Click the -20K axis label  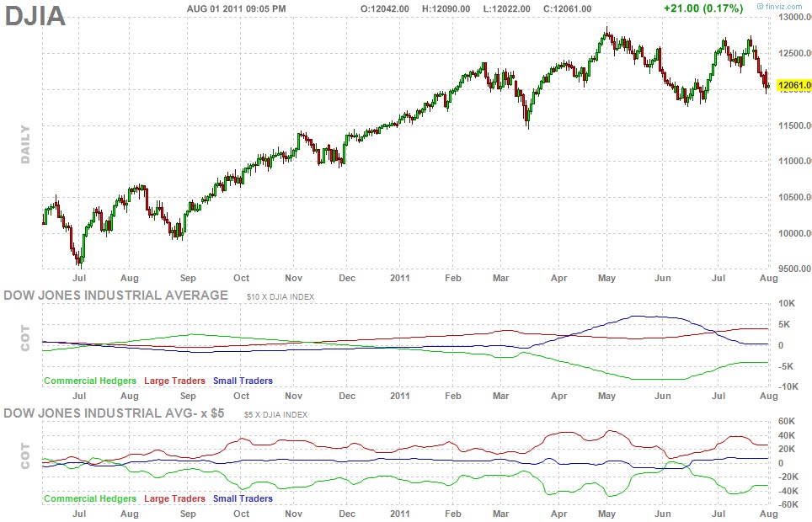[x=788, y=477]
